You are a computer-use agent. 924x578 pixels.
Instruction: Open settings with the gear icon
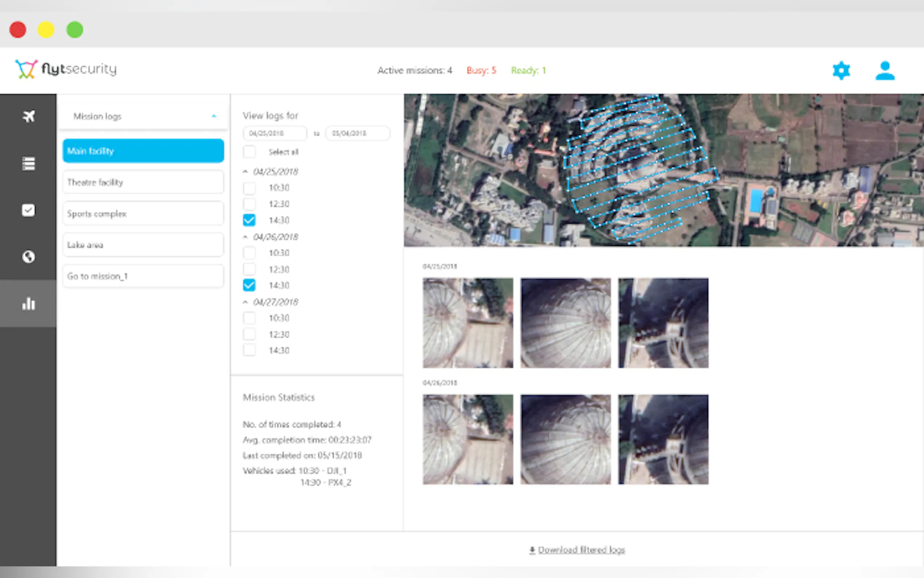[841, 71]
